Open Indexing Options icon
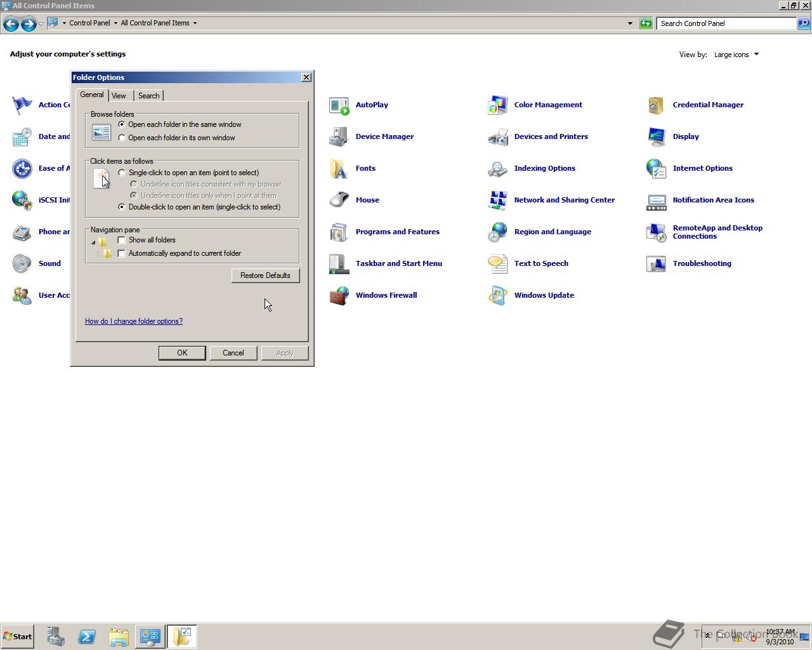Viewport: 812px width, 650px height. click(498, 169)
